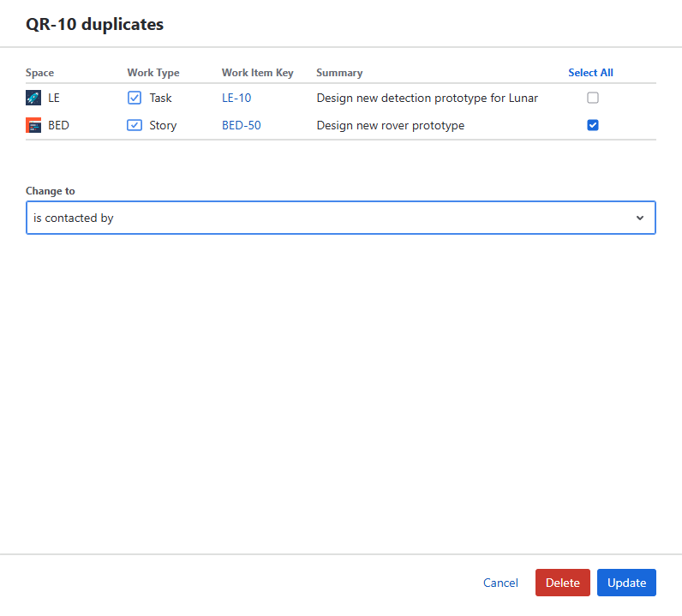The width and height of the screenshot is (682, 616).
Task: Select 'Design new rover prototype' summary text
Action: click(390, 125)
